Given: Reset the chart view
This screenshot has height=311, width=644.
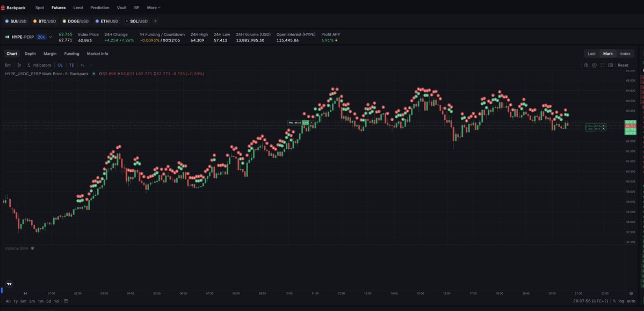Looking at the screenshot, I should [x=623, y=65].
